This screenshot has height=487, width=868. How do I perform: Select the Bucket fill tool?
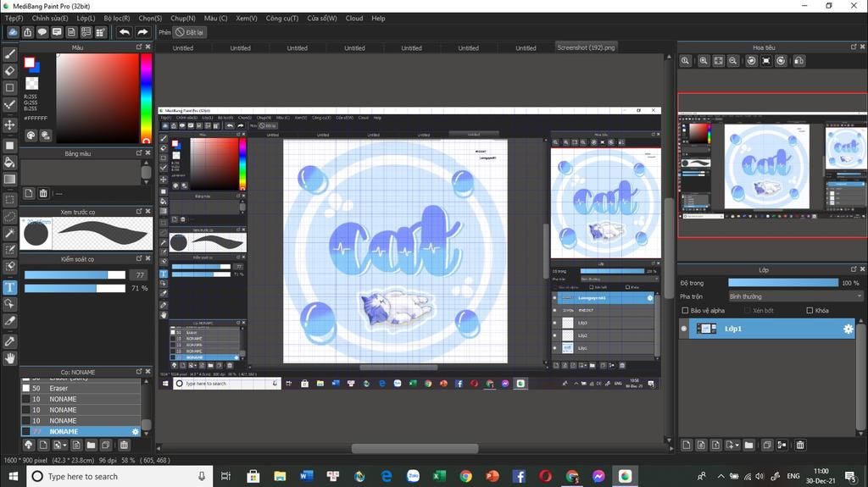[10, 162]
